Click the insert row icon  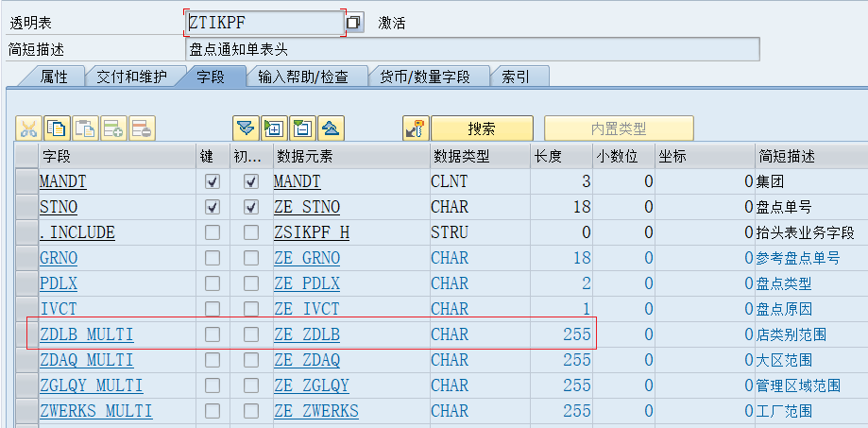coord(113,128)
